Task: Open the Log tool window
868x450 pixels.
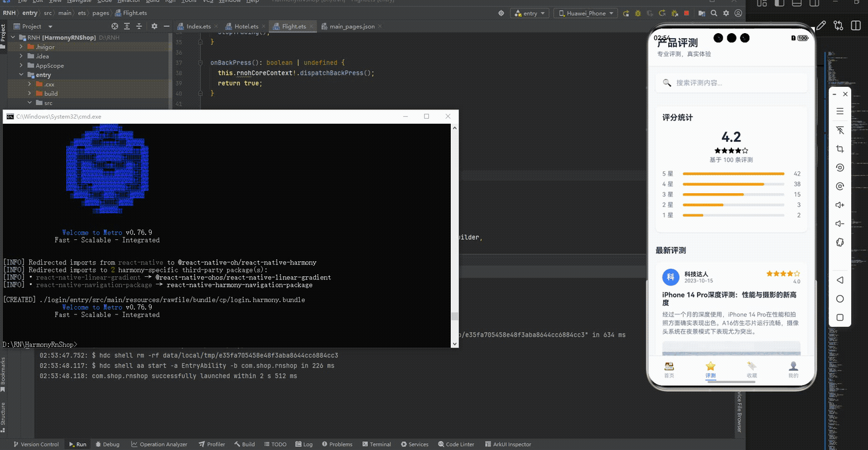Action: click(303, 444)
